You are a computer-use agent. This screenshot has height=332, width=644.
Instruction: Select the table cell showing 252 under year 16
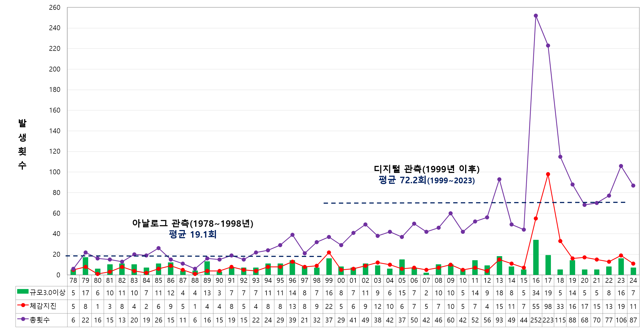point(536,320)
